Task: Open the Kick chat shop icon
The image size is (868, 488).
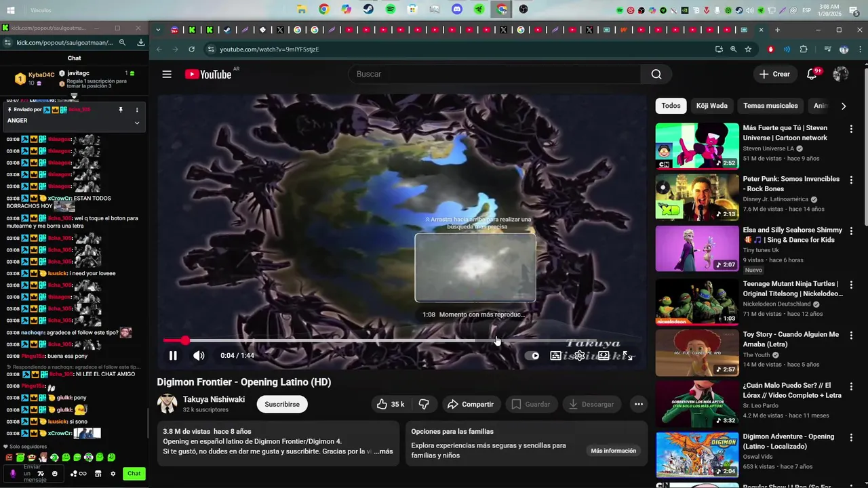Action: coord(98,474)
